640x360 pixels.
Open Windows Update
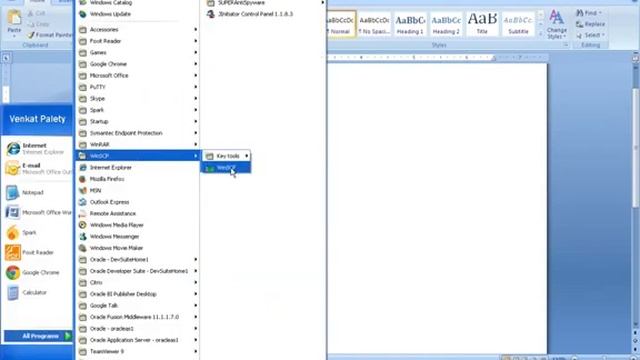138,14
